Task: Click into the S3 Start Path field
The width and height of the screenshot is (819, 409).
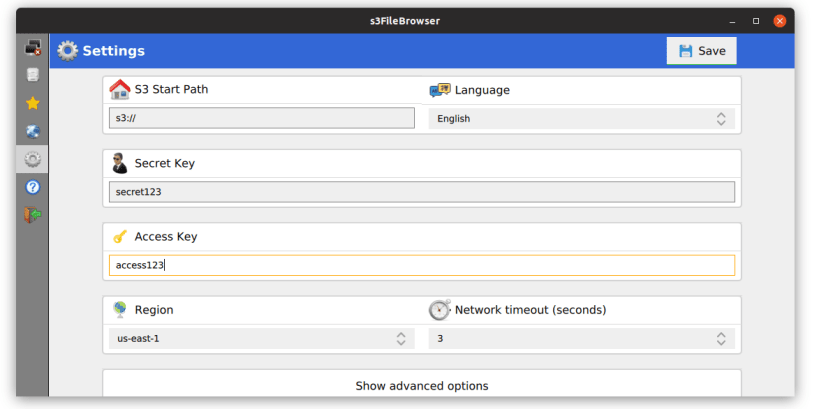Action: pyautogui.click(x=261, y=118)
